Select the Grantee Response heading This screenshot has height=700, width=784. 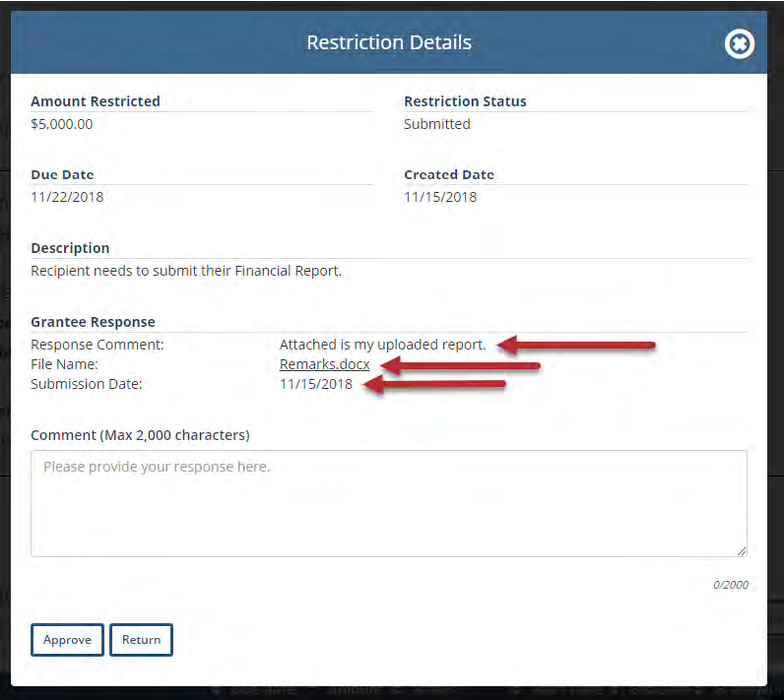point(93,322)
